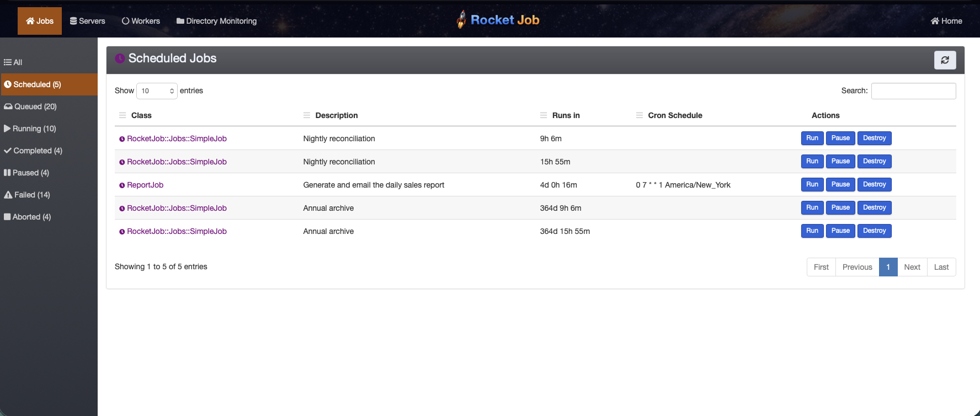Click the cron value '0 7 * * 1 America/New_York'

(683, 185)
